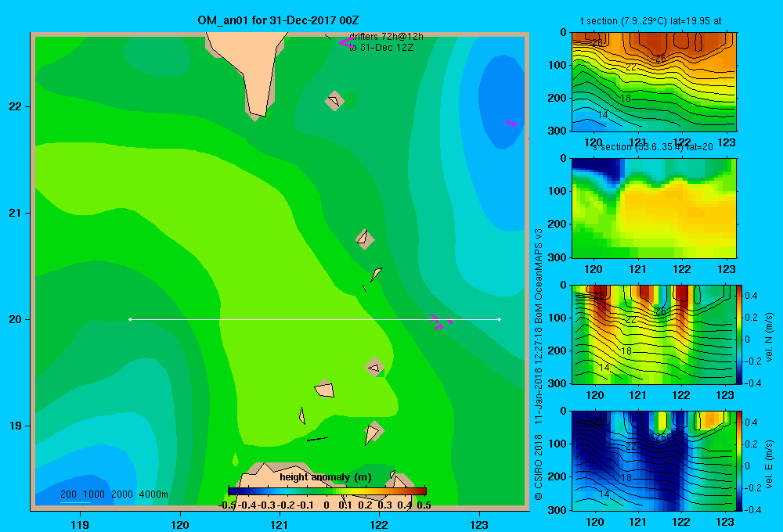Click latitude label 20 on the main map axis

click(x=16, y=319)
